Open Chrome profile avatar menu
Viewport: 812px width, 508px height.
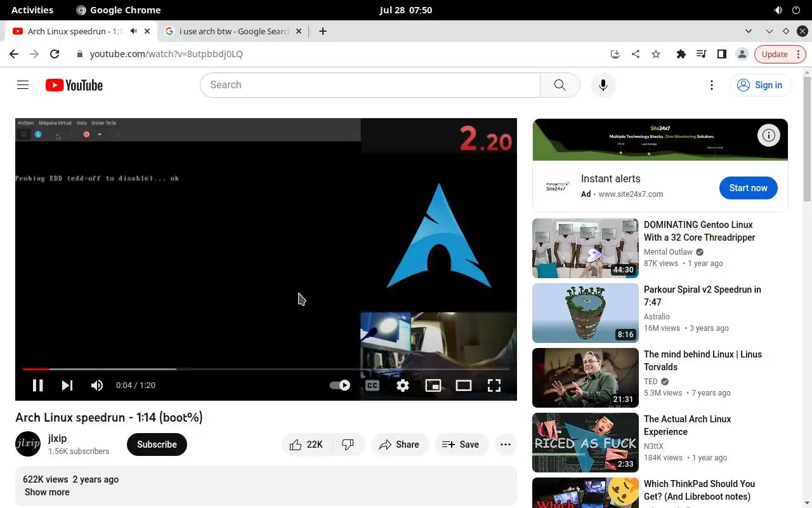tap(742, 54)
